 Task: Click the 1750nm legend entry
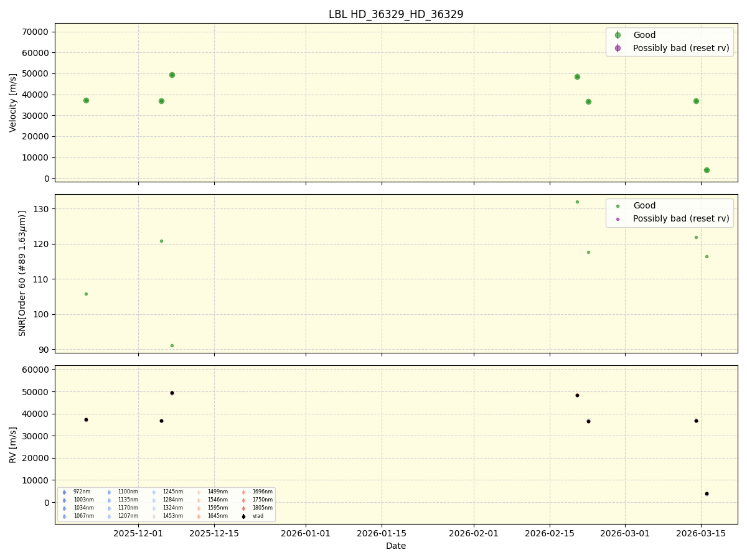263,500
